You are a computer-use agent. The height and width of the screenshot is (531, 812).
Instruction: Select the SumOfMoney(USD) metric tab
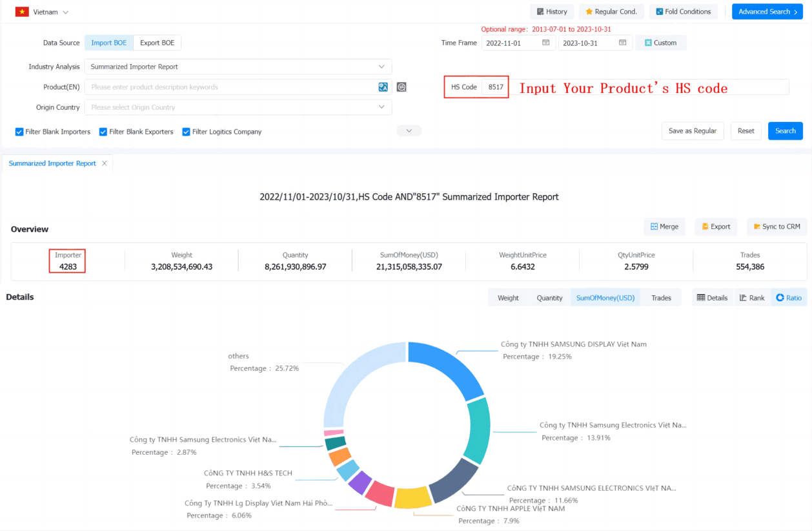point(605,298)
